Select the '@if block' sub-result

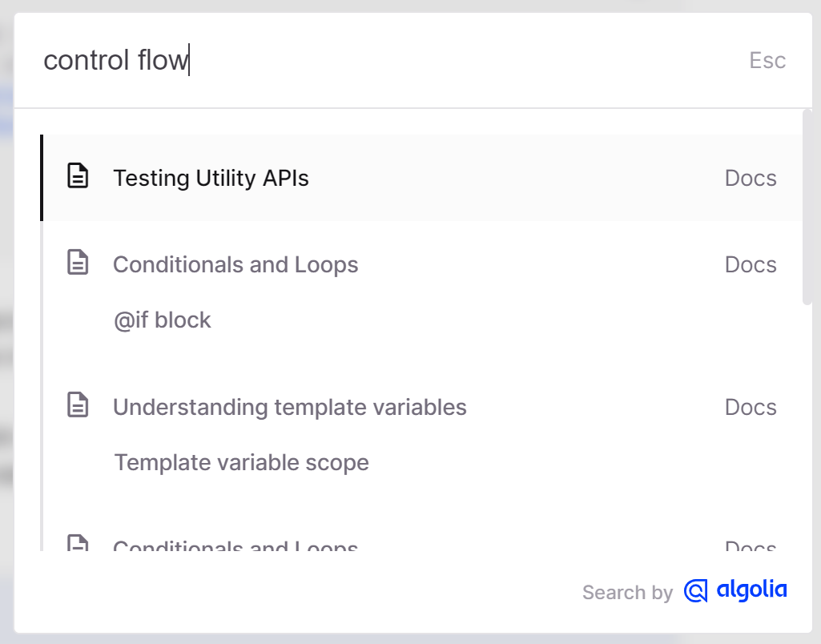[x=163, y=320]
